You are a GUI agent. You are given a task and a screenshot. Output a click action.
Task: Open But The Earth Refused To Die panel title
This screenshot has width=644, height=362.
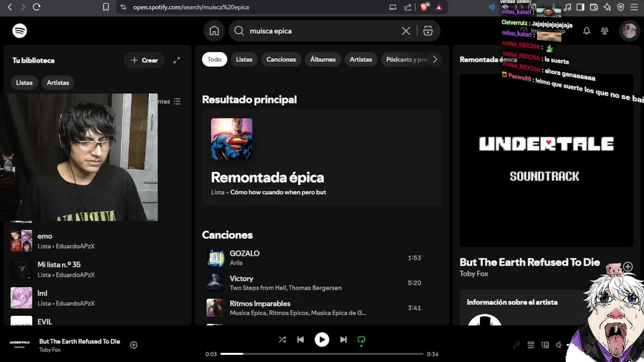tap(530, 262)
